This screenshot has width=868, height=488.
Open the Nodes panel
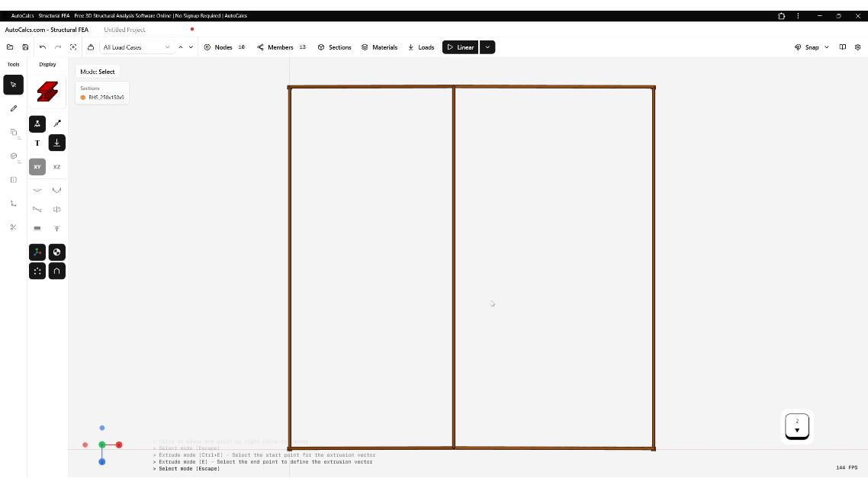(224, 47)
